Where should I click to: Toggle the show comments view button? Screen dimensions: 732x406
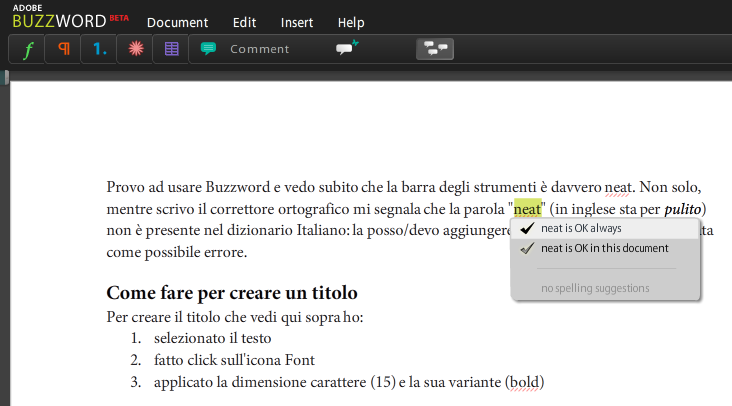coord(434,48)
